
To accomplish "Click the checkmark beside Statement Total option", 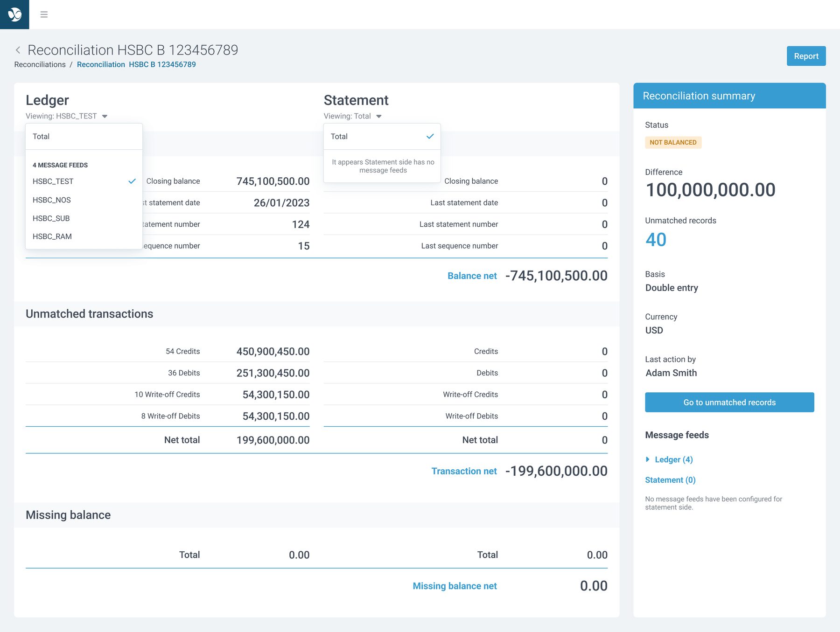I will pos(430,136).
